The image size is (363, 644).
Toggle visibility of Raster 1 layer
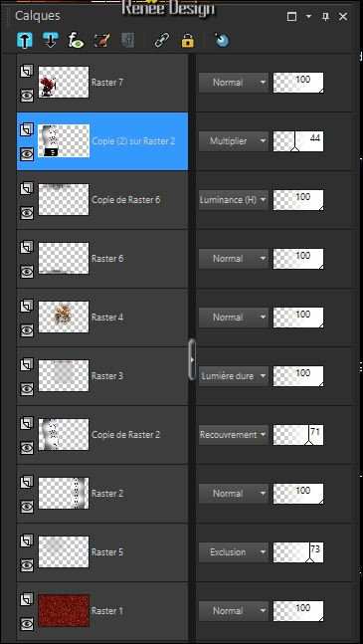[27, 624]
